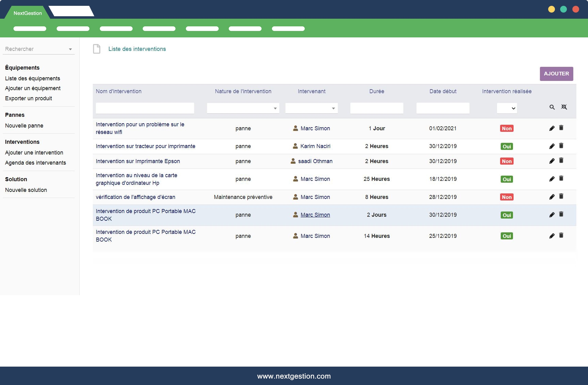Click the clear search filter icon

pyautogui.click(x=564, y=107)
